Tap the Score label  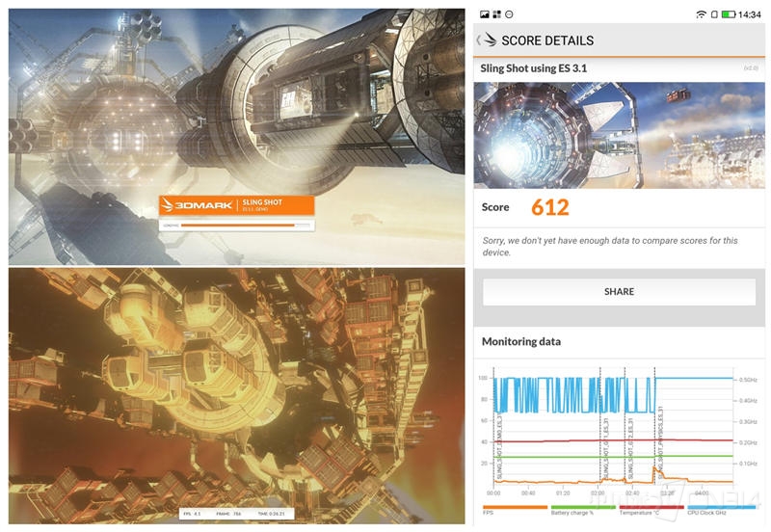[495, 207]
